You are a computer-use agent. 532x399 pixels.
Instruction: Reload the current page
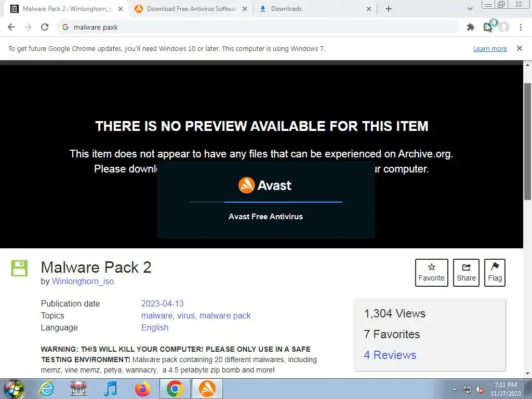coord(45,27)
